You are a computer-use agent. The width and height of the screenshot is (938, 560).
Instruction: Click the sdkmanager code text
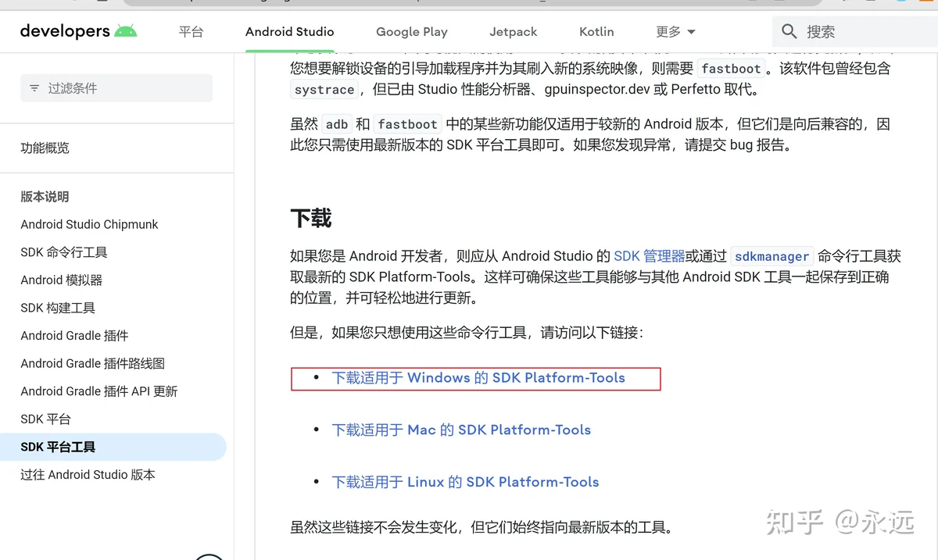point(772,256)
